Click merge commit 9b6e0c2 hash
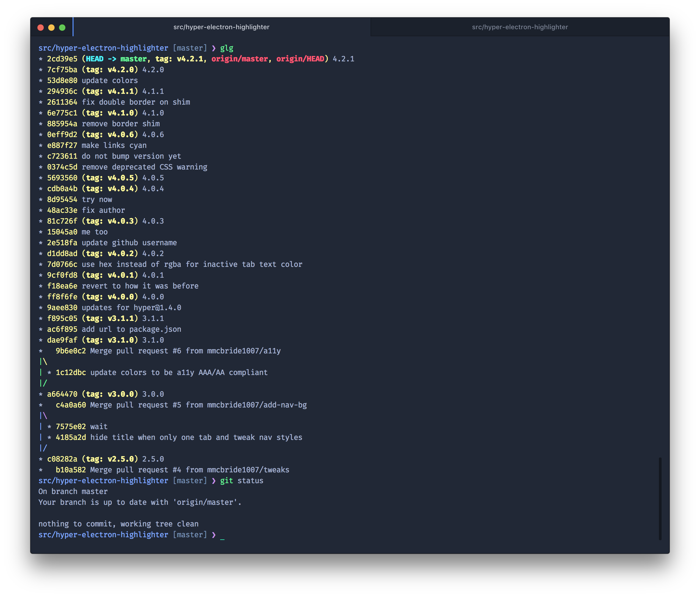This screenshot has width=700, height=597. [x=71, y=351]
